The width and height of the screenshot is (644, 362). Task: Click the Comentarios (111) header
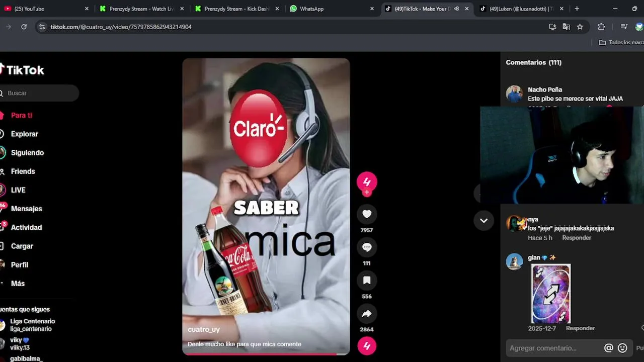point(534,62)
